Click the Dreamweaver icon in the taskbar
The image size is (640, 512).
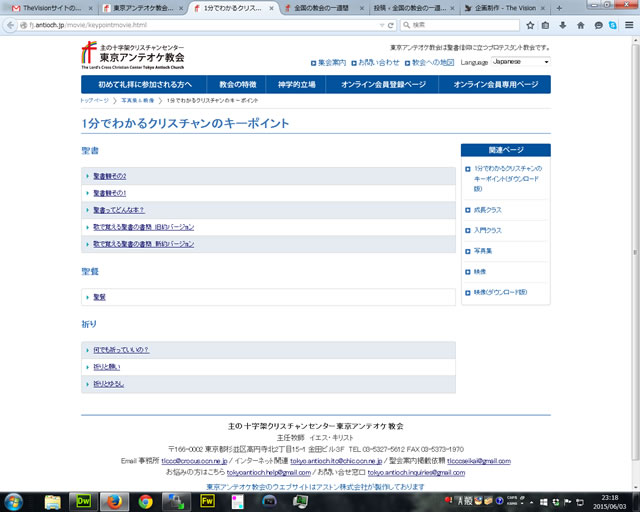point(84,500)
